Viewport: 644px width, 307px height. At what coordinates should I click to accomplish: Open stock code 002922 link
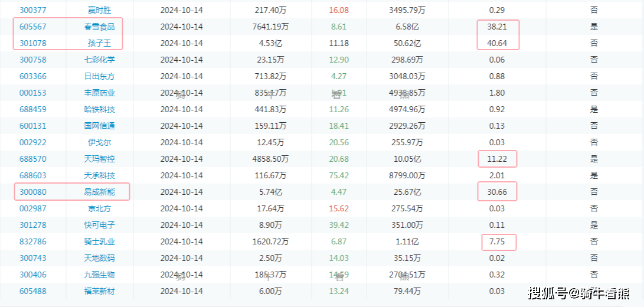[x=33, y=142]
